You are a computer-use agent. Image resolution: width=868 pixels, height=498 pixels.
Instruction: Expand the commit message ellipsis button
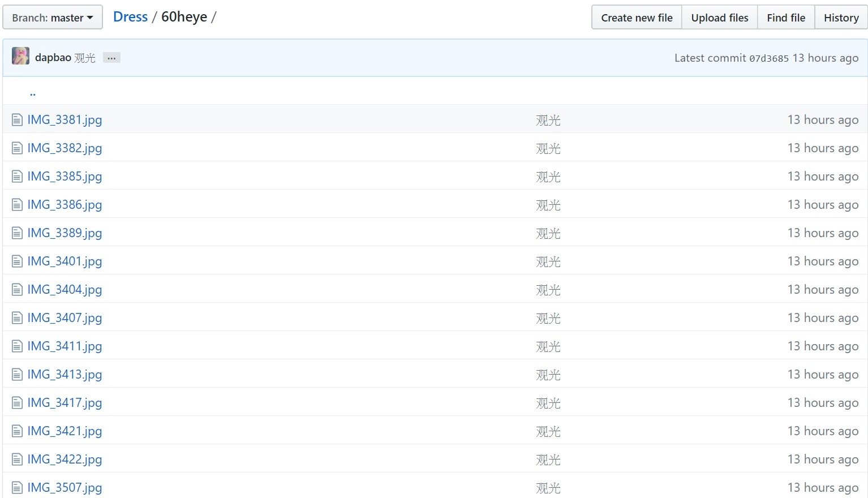(111, 58)
